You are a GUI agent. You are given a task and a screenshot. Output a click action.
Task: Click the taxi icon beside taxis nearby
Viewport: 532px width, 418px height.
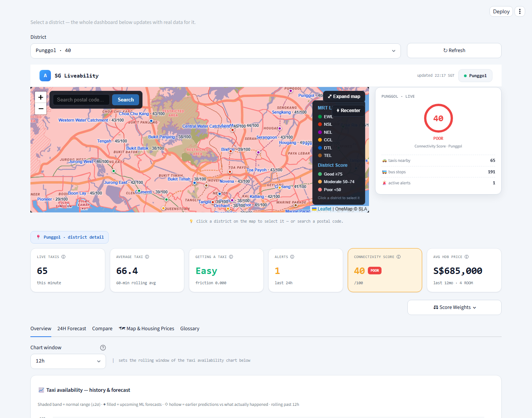(385, 161)
